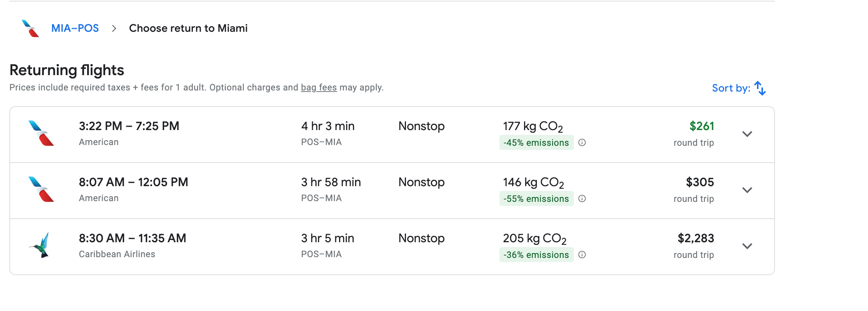Click the American logo on 8:07 AM flight

point(41,190)
